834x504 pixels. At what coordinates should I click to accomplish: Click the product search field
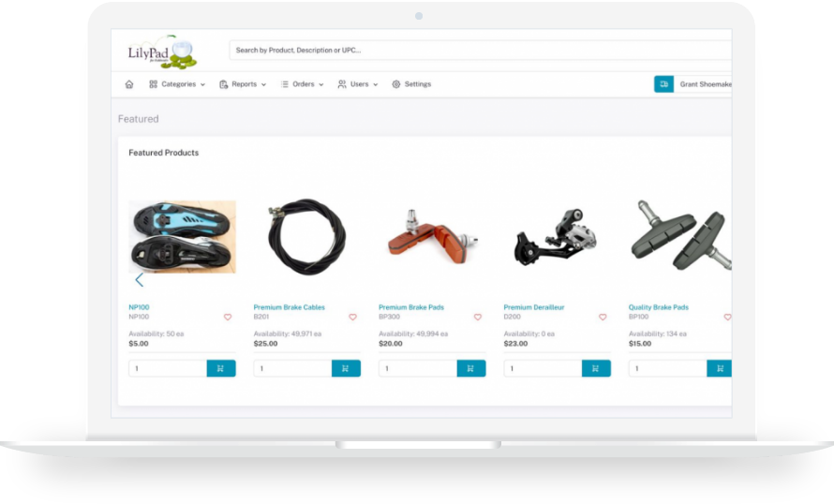click(481, 50)
